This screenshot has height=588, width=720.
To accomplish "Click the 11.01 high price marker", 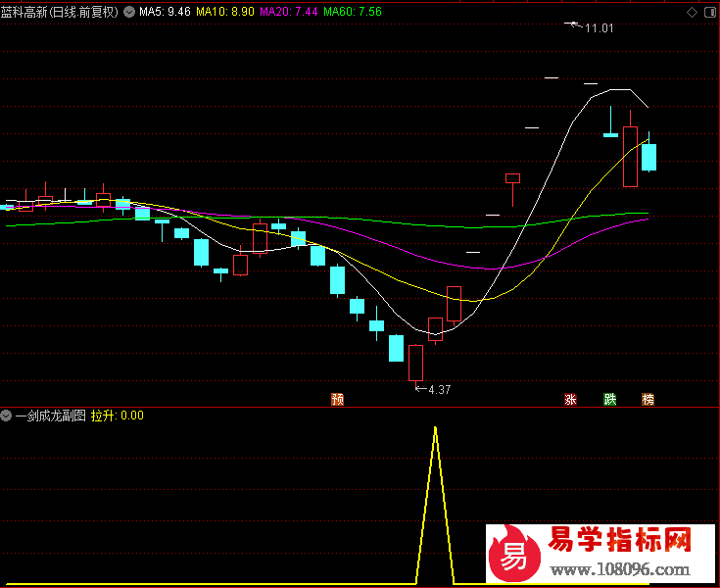I will (599, 28).
